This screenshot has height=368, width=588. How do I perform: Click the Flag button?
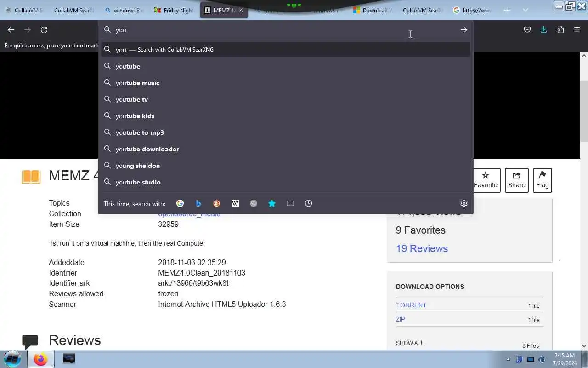coord(542,180)
